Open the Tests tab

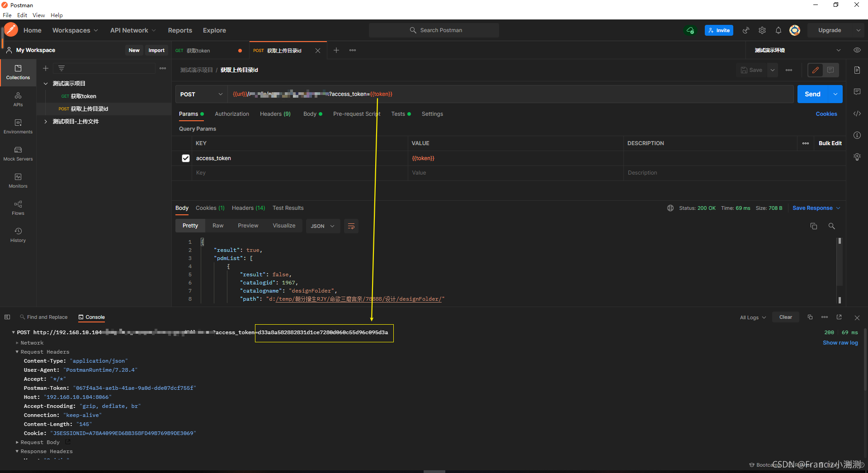[x=401, y=114]
